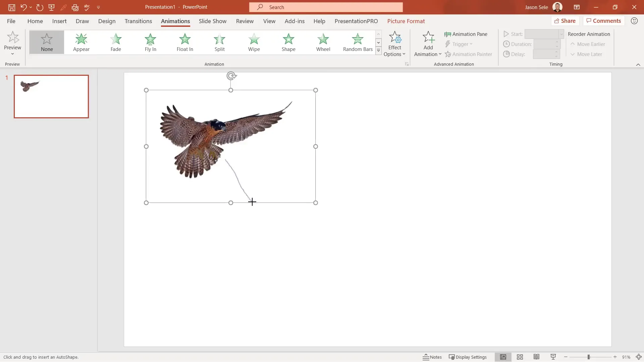Image resolution: width=644 pixels, height=362 pixels.
Task: Switch to the Transitions tab
Action: point(138,21)
